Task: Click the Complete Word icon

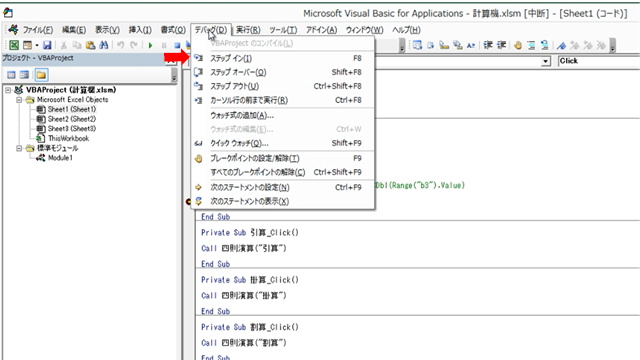Action: coord(471,45)
